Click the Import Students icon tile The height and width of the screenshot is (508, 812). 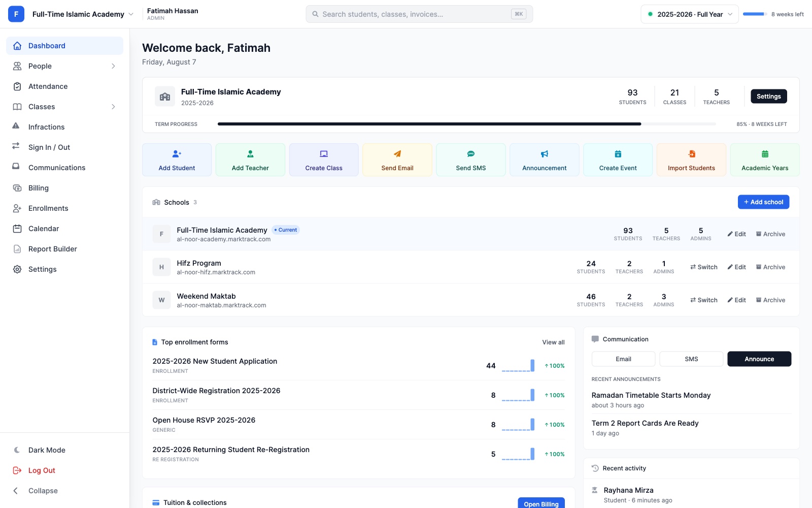pyautogui.click(x=692, y=160)
